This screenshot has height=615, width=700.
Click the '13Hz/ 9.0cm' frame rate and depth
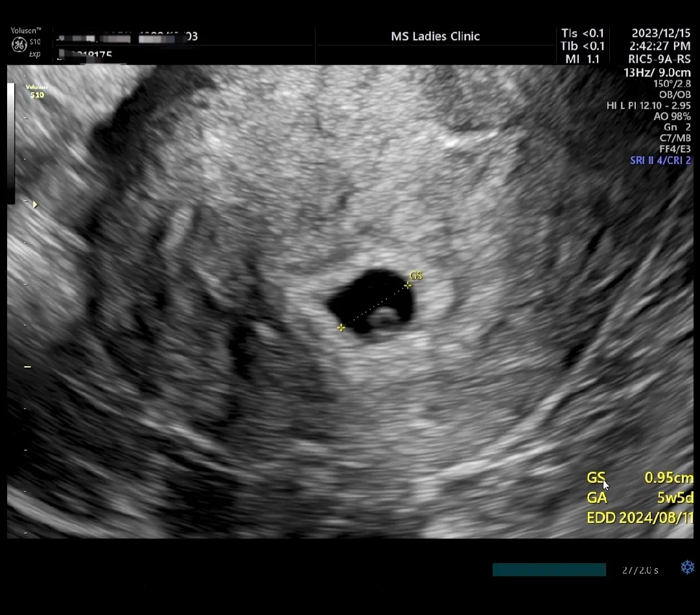pyautogui.click(x=657, y=73)
